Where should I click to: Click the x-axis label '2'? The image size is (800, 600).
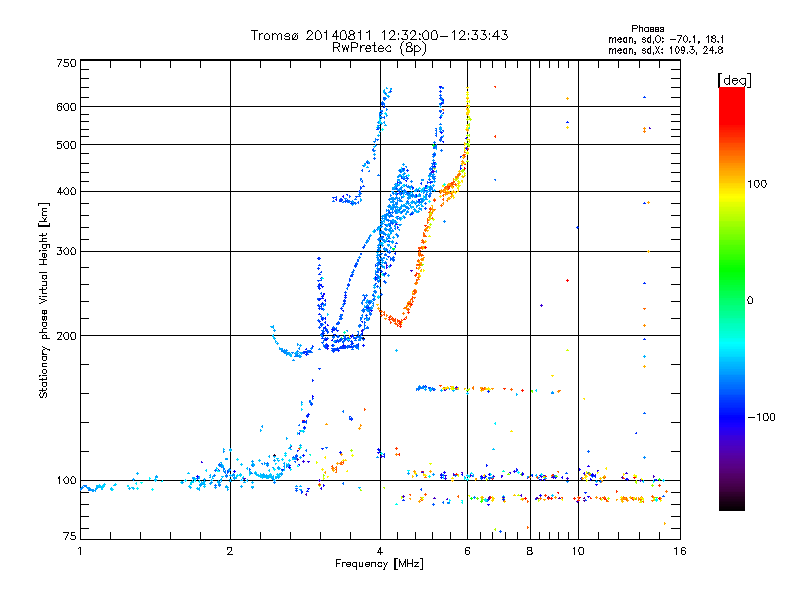click(230, 551)
